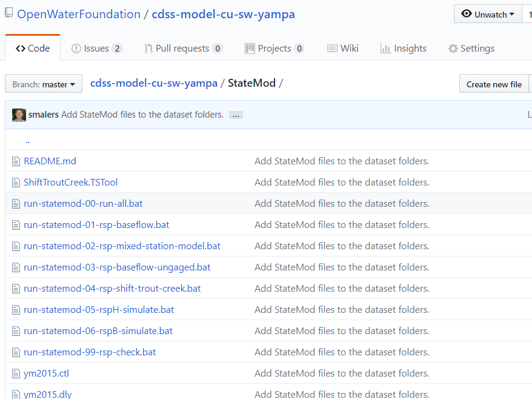Open the OpenWaterFoundation organization link

(79, 15)
